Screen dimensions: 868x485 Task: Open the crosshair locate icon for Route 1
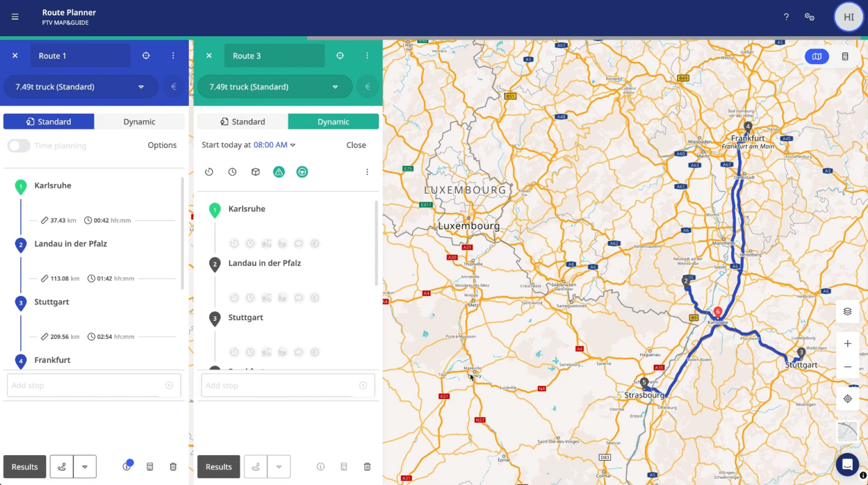pyautogui.click(x=146, y=55)
